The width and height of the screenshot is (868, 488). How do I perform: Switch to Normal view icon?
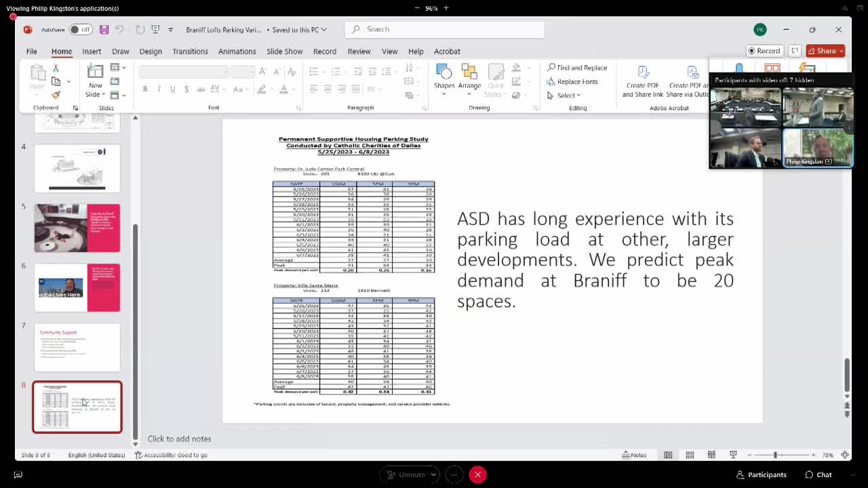(x=668, y=455)
